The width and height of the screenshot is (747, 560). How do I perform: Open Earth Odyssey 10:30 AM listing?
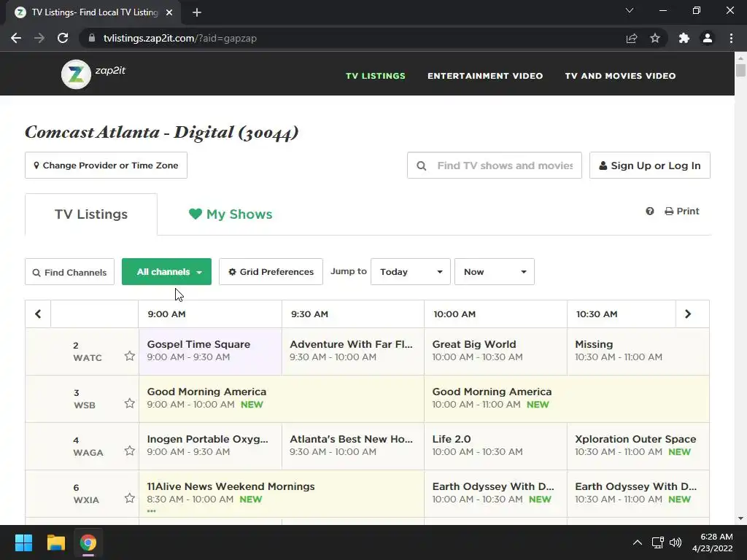click(638, 494)
